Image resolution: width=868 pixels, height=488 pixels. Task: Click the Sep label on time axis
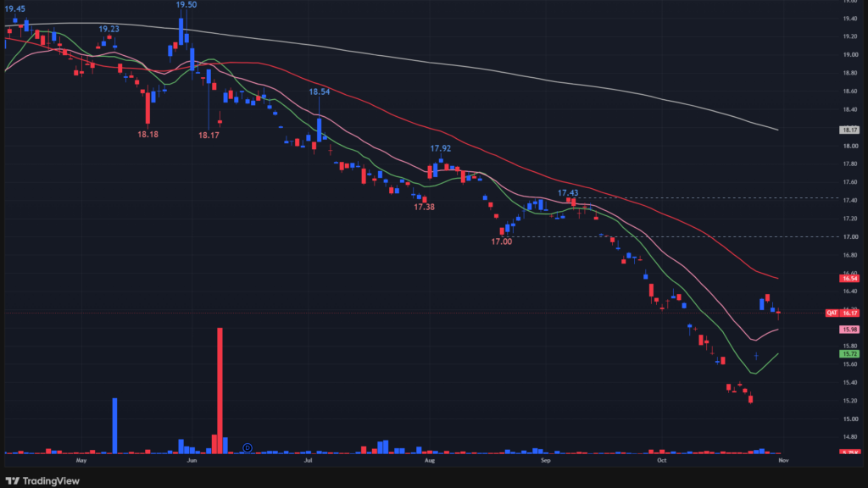(x=546, y=460)
